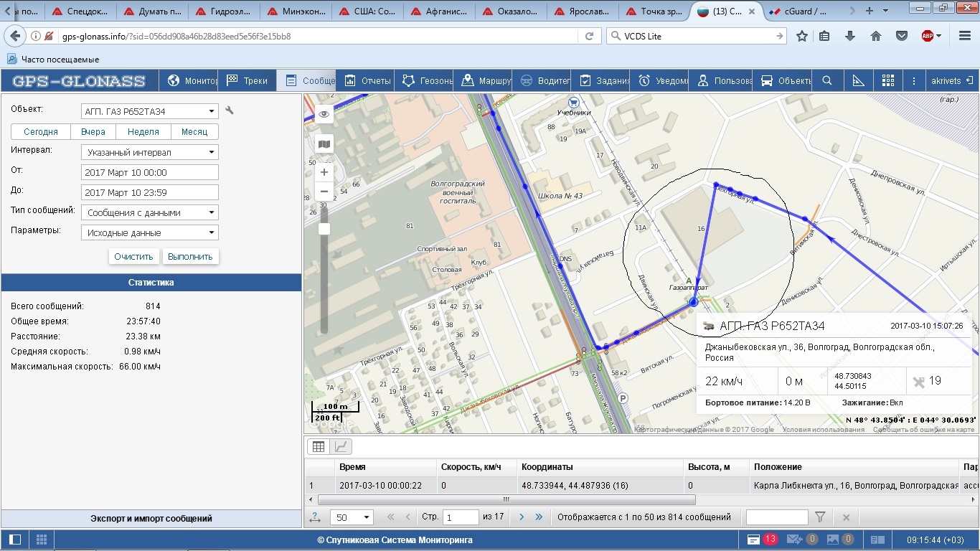The width and height of the screenshot is (980, 551).
Task: Toggle map visibility with the eye icon
Action: pos(324,114)
